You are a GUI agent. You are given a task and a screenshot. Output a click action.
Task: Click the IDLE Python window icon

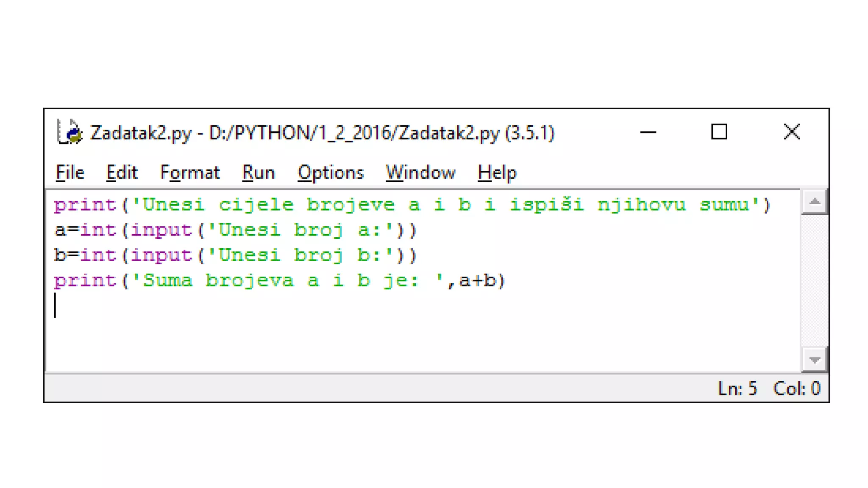[69, 132]
